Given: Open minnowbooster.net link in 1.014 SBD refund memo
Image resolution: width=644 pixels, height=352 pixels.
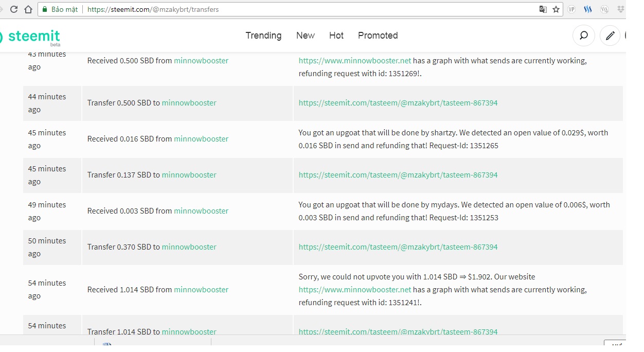Looking at the screenshot, I should [355, 290].
